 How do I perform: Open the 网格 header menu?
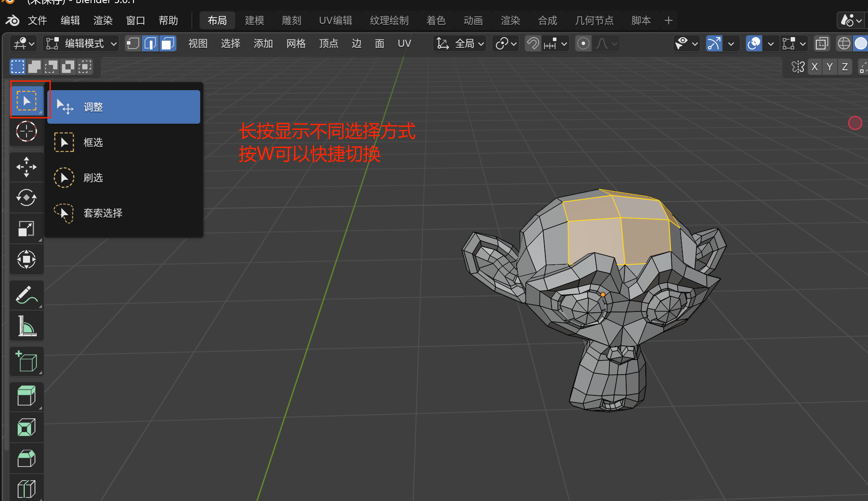pyautogui.click(x=296, y=43)
